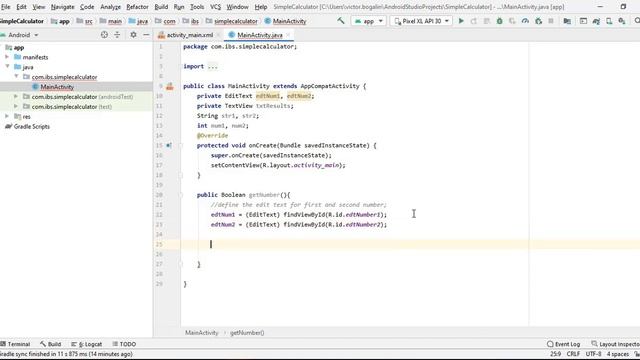This screenshot has width=640, height=360.
Task: Click the Apply Changes and Restart Activity icon
Action: (473, 21)
